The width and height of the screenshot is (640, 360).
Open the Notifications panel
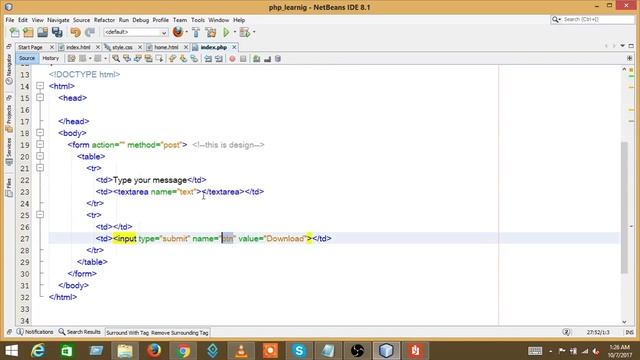(35, 332)
